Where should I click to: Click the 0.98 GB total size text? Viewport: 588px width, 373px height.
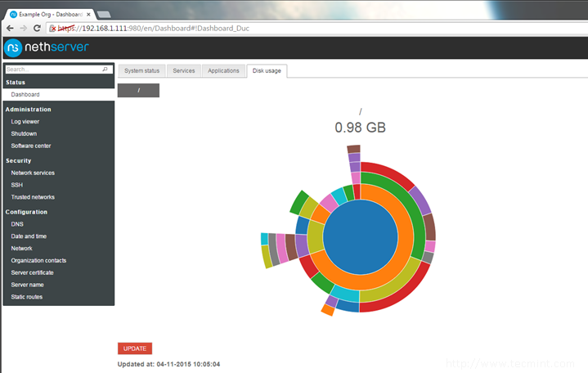click(360, 128)
